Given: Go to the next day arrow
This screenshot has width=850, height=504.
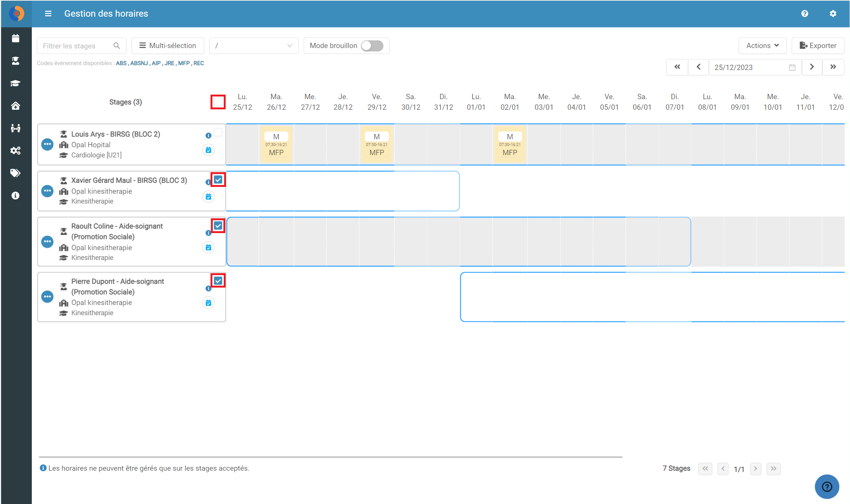Looking at the screenshot, I should 812,67.
